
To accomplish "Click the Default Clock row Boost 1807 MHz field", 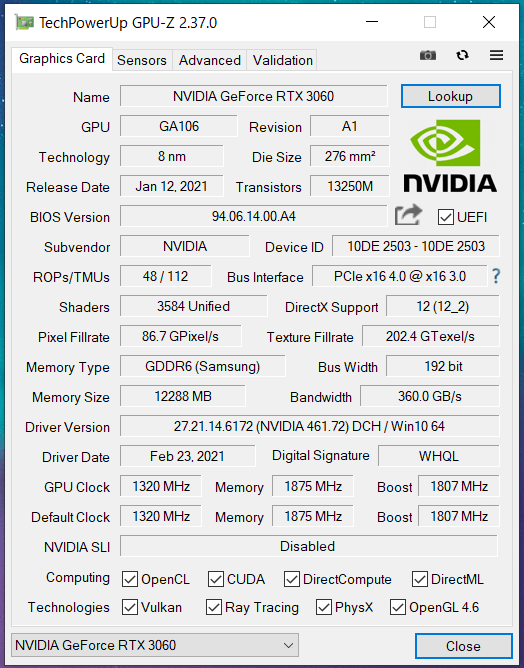I will 458,516.
